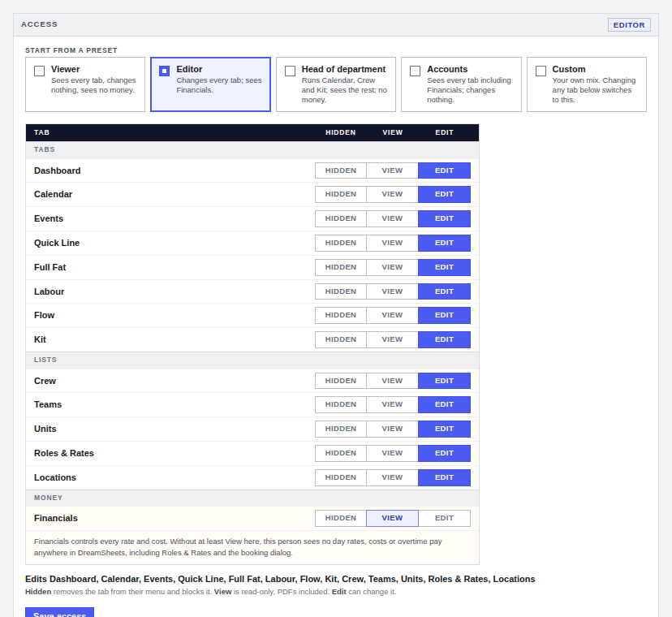672x617 pixels.
Task: Switch Roles & Rates to View
Action: tap(392, 453)
